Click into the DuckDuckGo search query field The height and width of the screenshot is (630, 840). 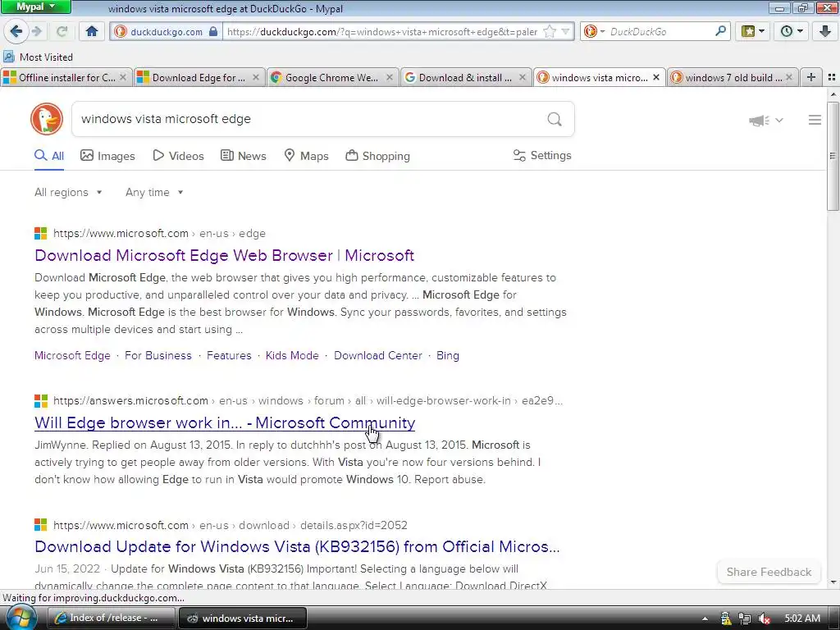(308, 119)
